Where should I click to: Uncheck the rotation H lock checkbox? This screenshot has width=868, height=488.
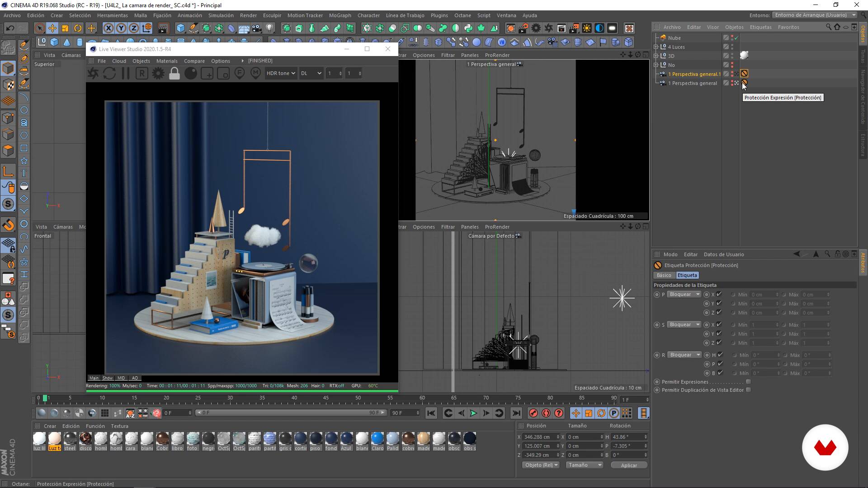720,355
